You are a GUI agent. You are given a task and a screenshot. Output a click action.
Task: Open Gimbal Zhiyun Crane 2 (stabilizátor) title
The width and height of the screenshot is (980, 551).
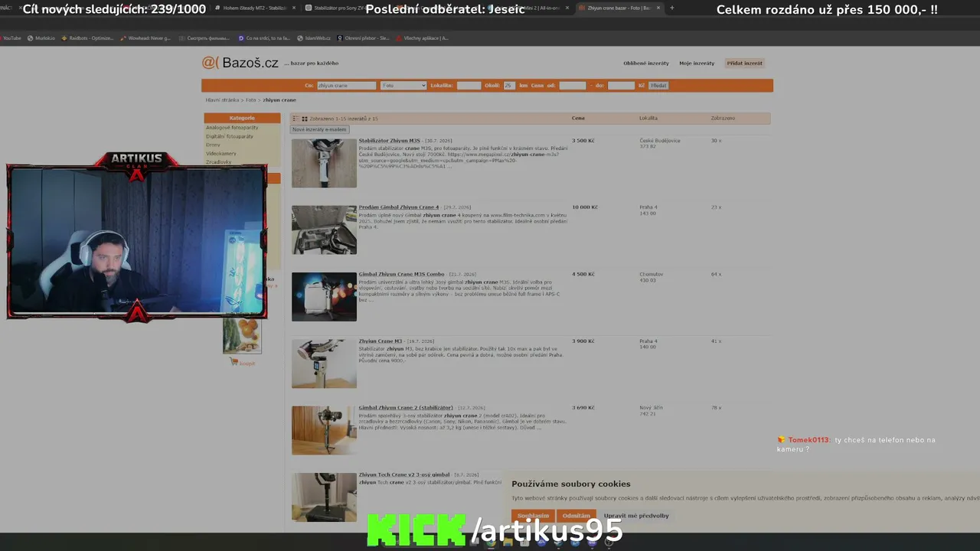[406, 408]
